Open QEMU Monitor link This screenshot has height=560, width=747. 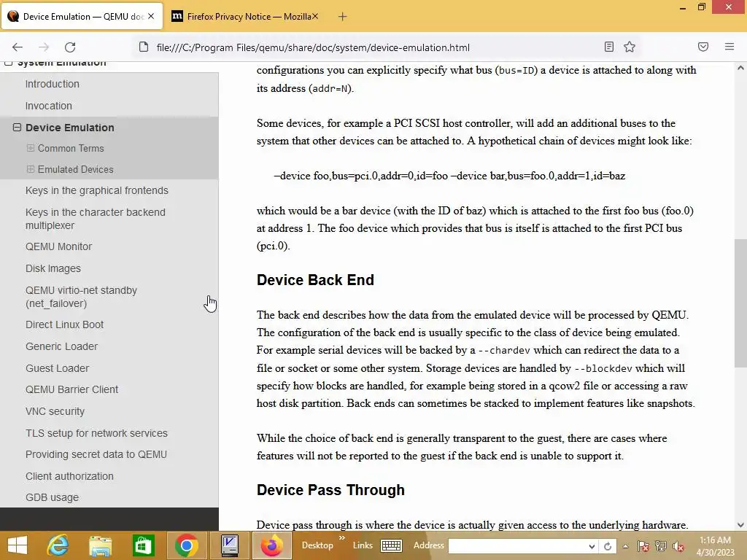coord(58,246)
